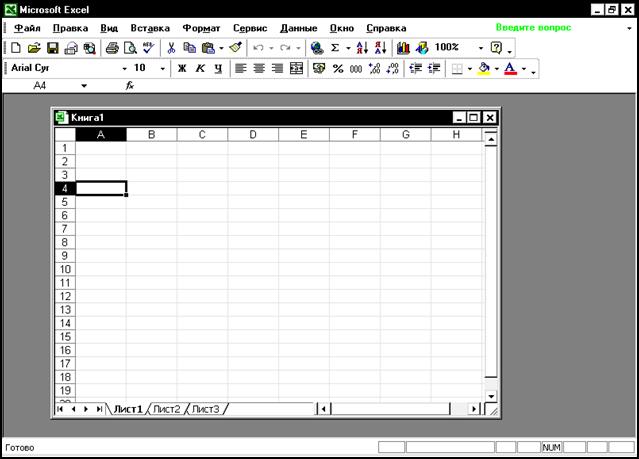This screenshot has width=639, height=459.
Task: Click the AutoSum sigma icon
Action: point(335,48)
